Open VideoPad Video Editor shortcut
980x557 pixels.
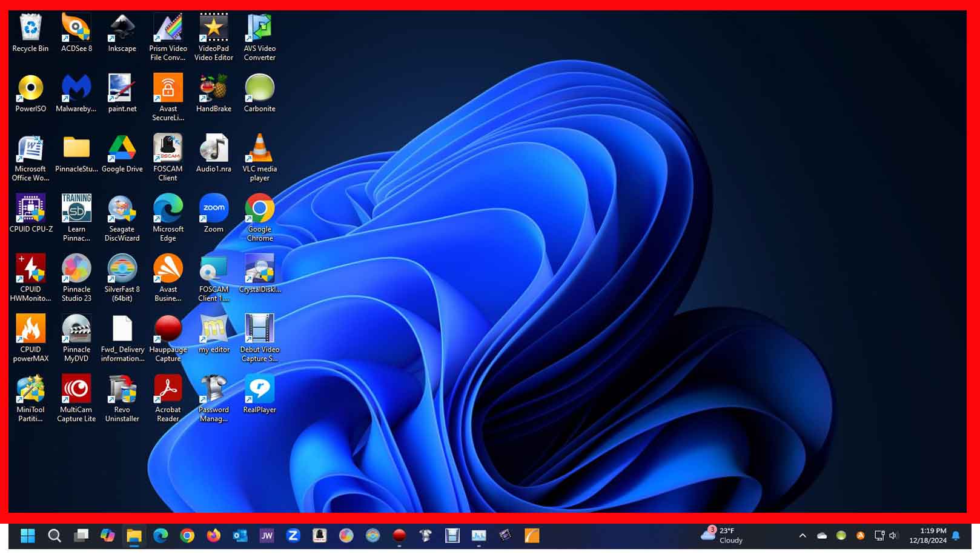(214, 38)
